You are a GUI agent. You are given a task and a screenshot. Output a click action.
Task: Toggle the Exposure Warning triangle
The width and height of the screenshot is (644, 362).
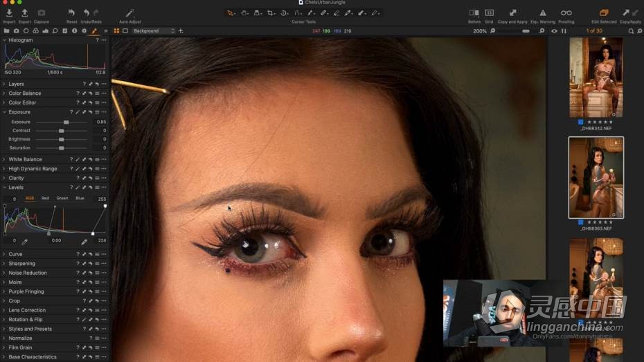[x=543, y=13]
